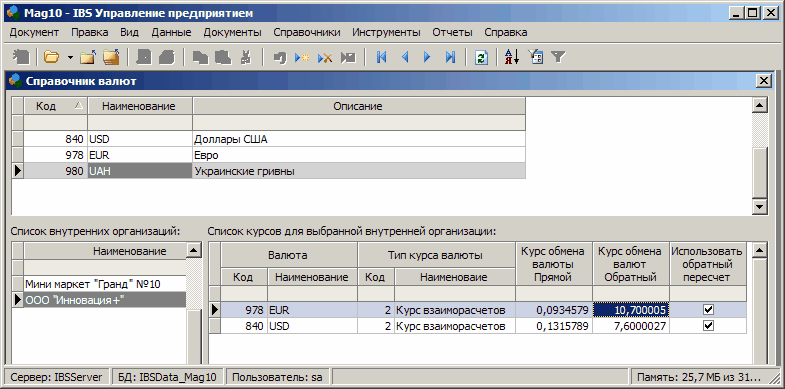Click the filter row under Описание column
This screenshot has height=389, width=785.
click(359, 123)
